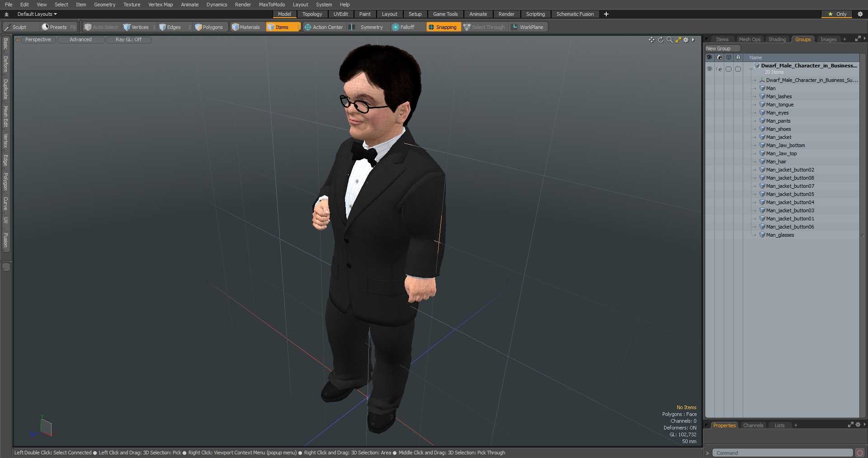Image resolution: width=868 pixels, height=458 pixels.
Task: Maximize the viewport with the yellow arrows icon
Action: pos(678,40)
